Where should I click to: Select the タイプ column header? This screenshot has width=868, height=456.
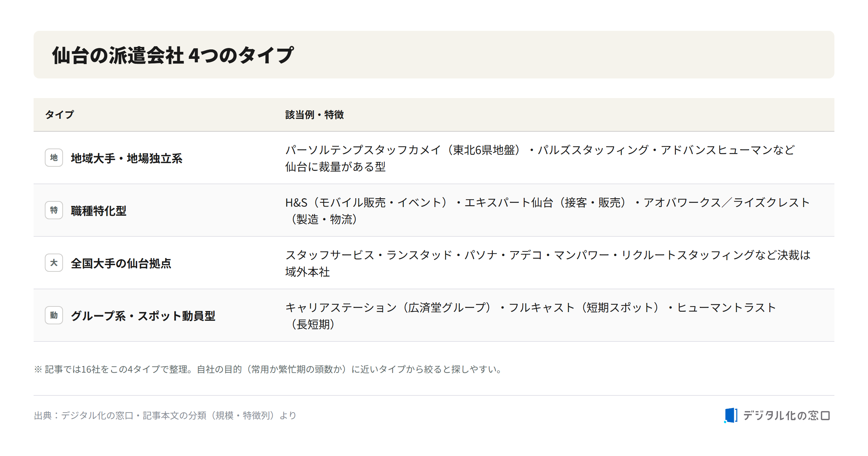coord(59,115)
